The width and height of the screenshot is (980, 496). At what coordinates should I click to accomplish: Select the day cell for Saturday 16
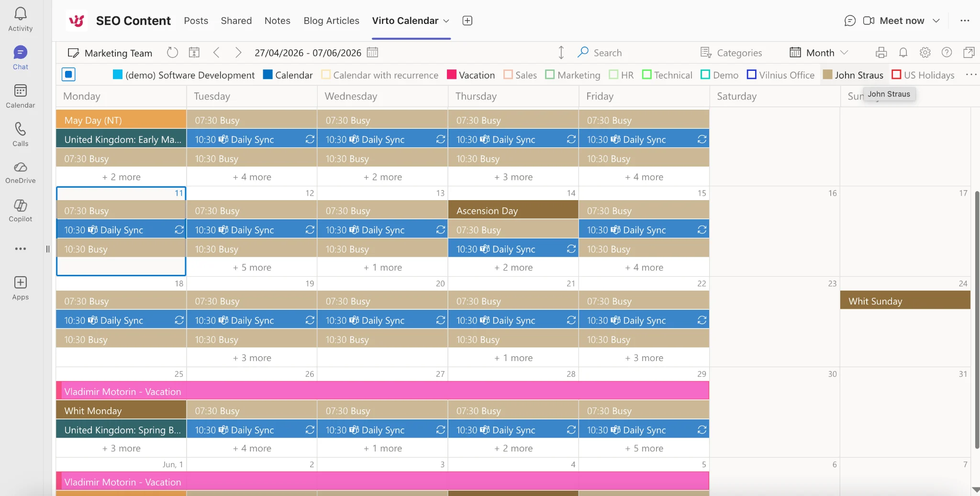click(775, 231)
